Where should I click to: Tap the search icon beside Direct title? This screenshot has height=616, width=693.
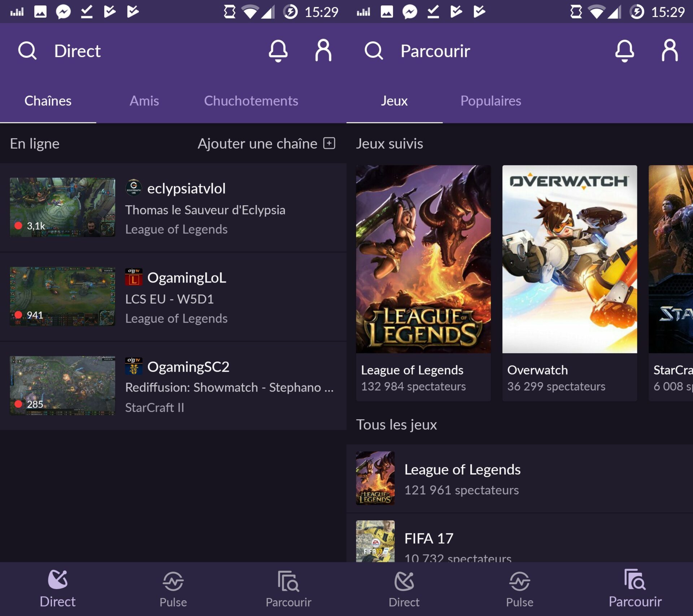pos(27,51)
